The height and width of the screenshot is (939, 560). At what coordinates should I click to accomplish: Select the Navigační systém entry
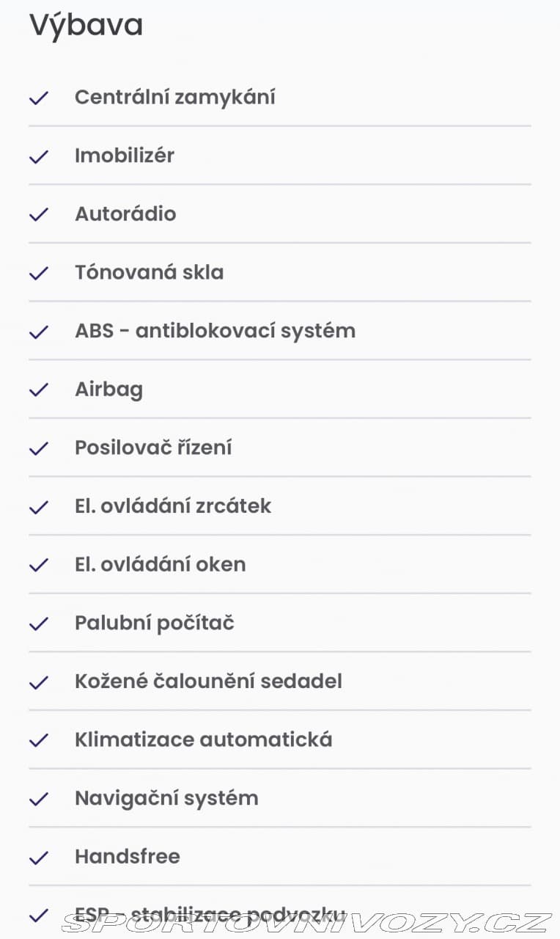[280, 798]
